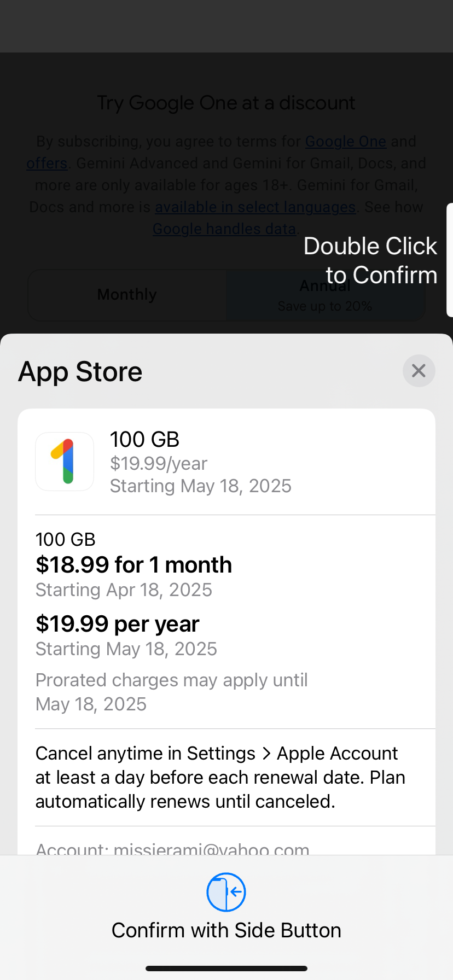Tap the Double Click to Confirm prompt
This screenshot has height=980, width=453.
[x=370, y=260]
